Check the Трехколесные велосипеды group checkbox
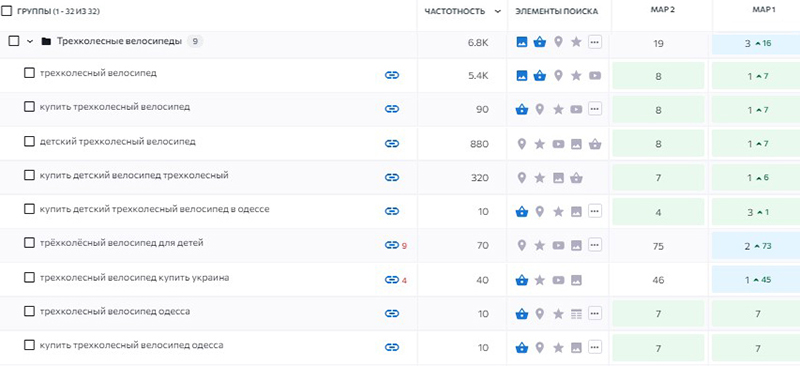 coord(14,41)
